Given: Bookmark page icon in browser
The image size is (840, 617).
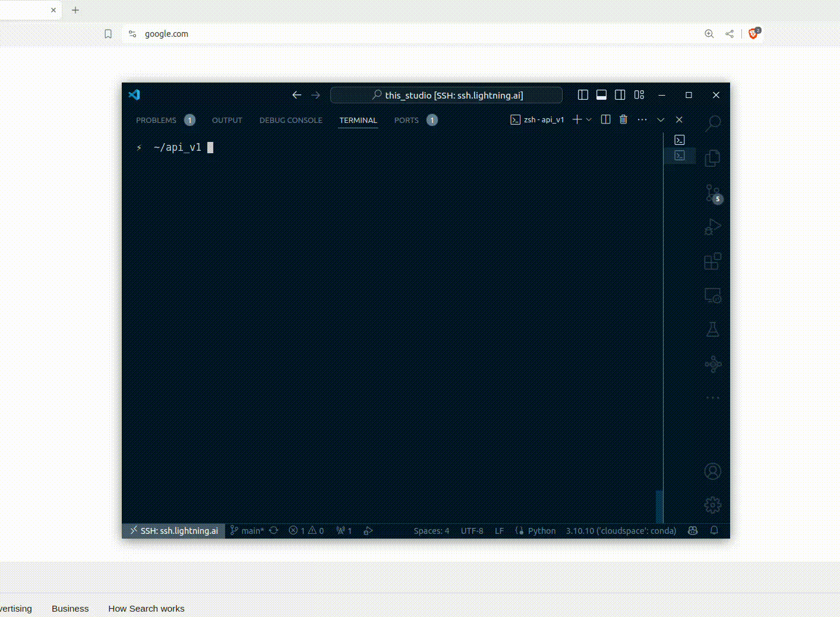Looking at the screenshot, I should [108, 34].
